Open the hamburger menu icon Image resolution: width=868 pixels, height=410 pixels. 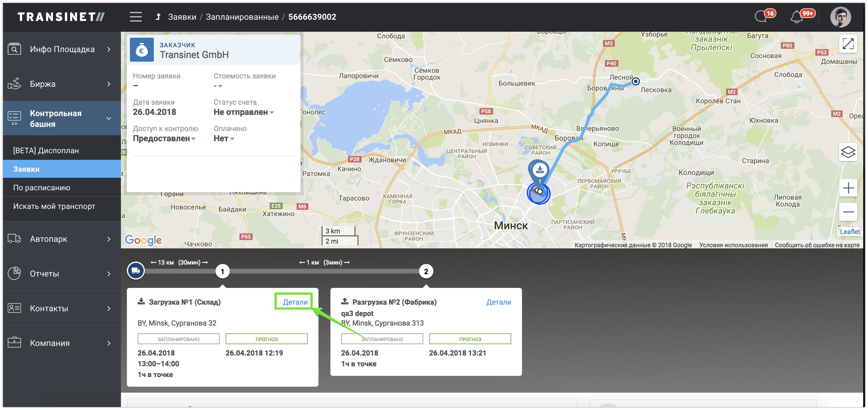[136, 17]
